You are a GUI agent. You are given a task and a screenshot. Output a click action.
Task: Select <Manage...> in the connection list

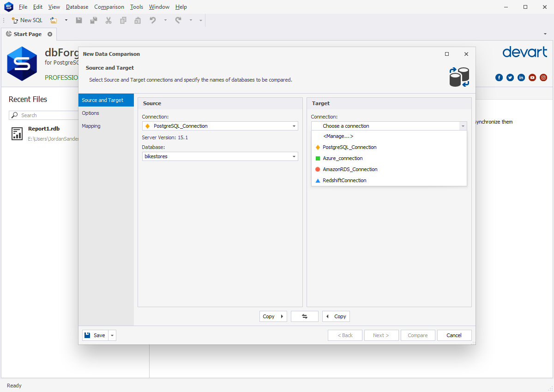click(389, 136)
